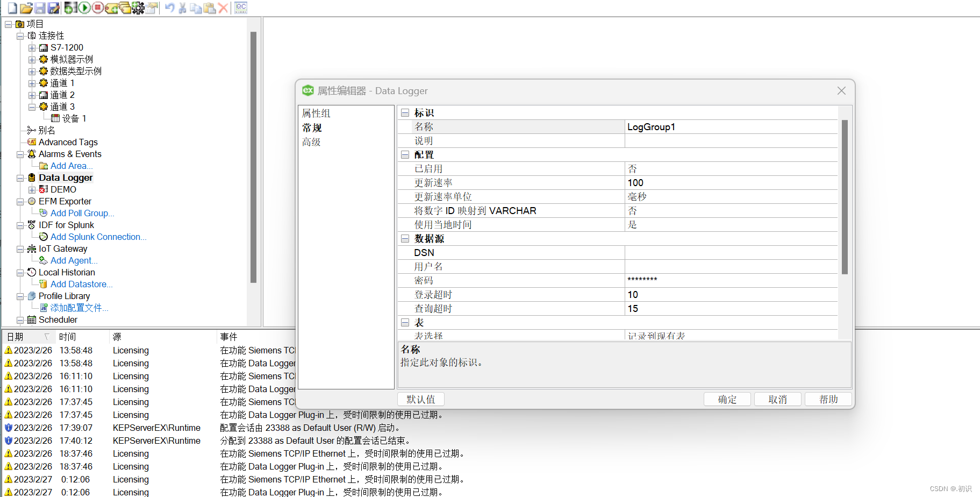Expand the 通道 1 node

(32, 83)
